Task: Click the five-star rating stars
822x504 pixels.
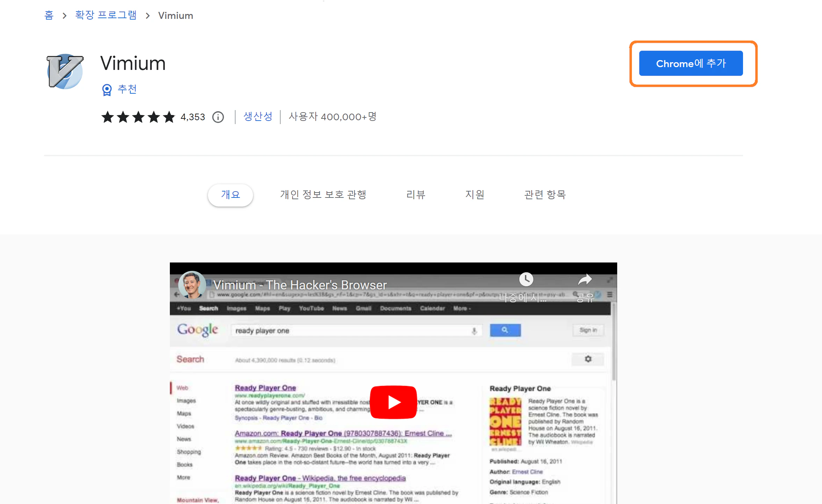Action: click(138, 117)
